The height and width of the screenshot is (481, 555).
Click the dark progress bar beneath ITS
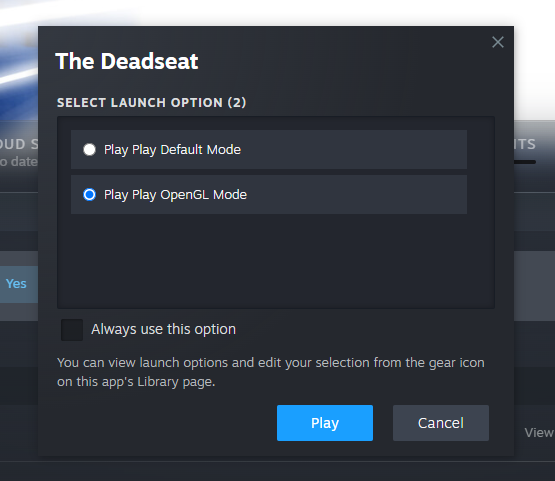[525, 162]
